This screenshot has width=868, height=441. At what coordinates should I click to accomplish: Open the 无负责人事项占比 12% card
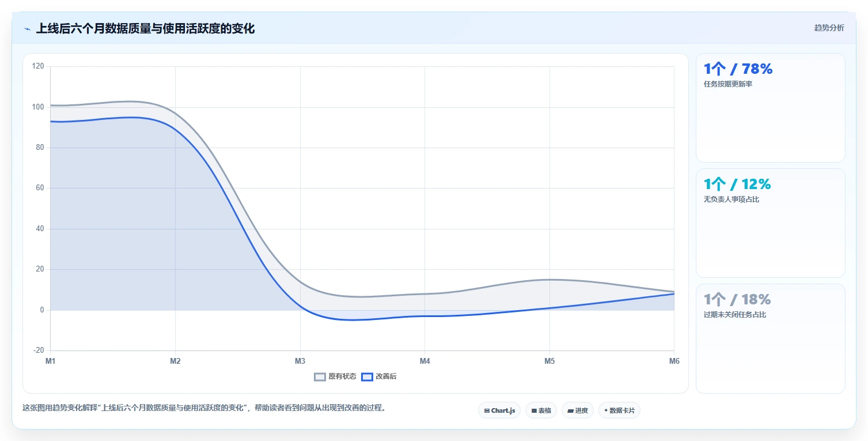771,223
